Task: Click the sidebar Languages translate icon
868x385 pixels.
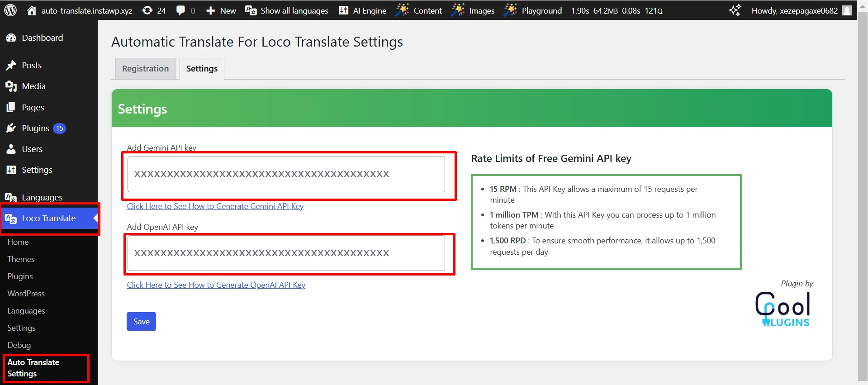Action: tap(11, 198)
